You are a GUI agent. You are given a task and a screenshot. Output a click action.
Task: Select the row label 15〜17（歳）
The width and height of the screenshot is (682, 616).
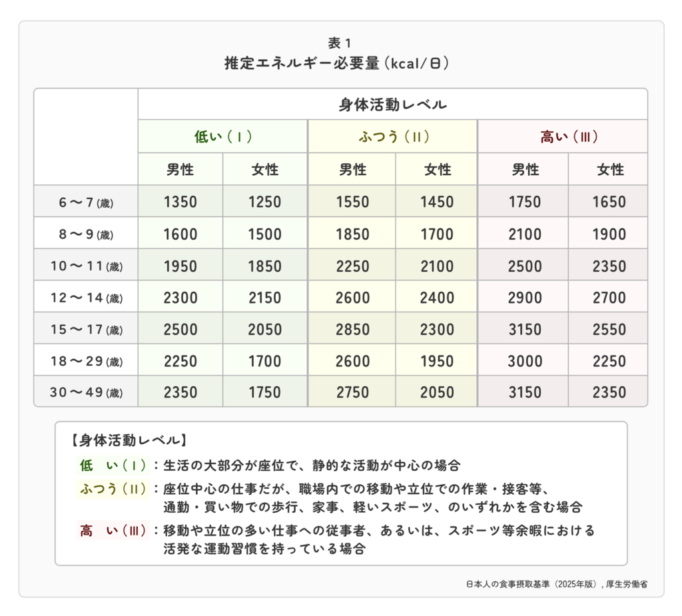(x=87, y=330)
